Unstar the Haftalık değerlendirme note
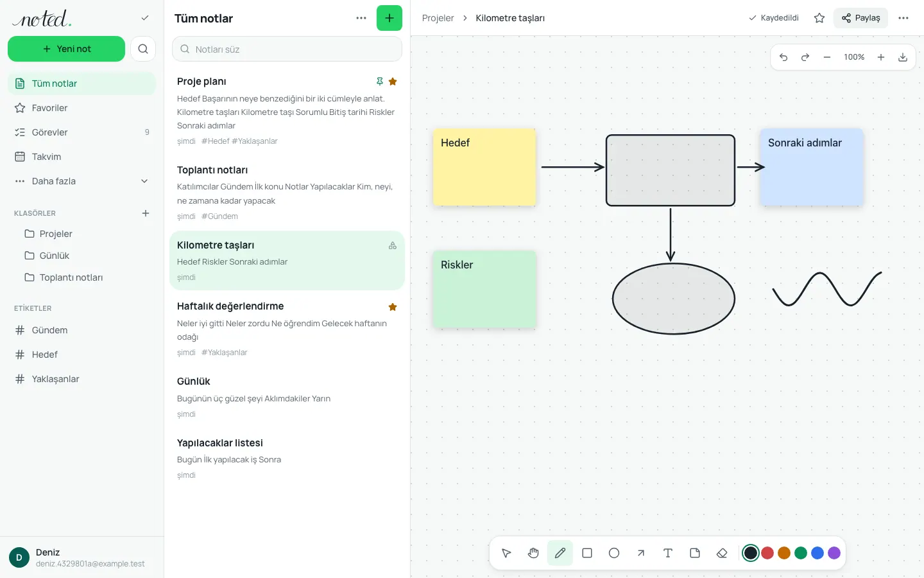 (393, 307)
